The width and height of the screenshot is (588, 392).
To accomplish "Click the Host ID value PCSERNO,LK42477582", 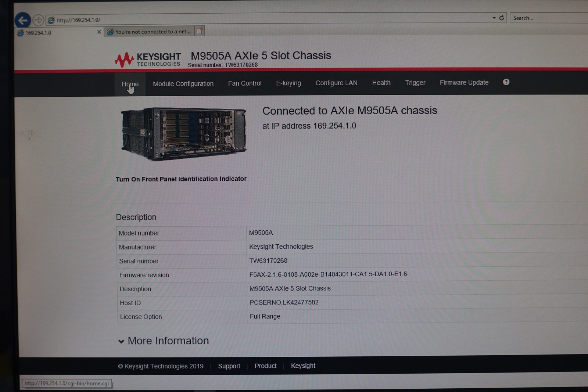I will pyautogui.click(x=284, y=302).
